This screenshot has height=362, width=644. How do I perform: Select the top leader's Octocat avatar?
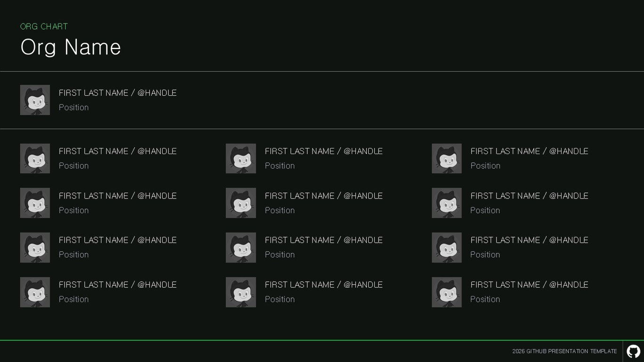pos(35,100)
